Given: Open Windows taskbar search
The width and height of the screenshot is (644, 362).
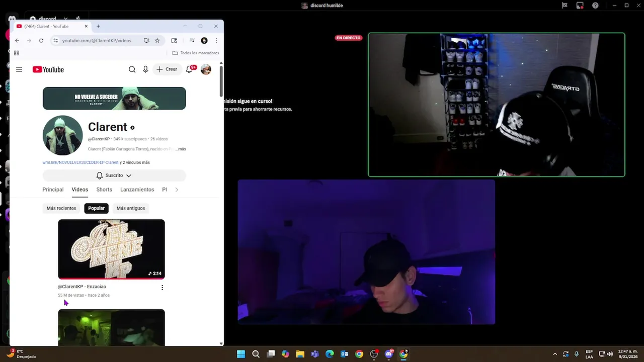Looking at the screenshot, I should 256,354.
